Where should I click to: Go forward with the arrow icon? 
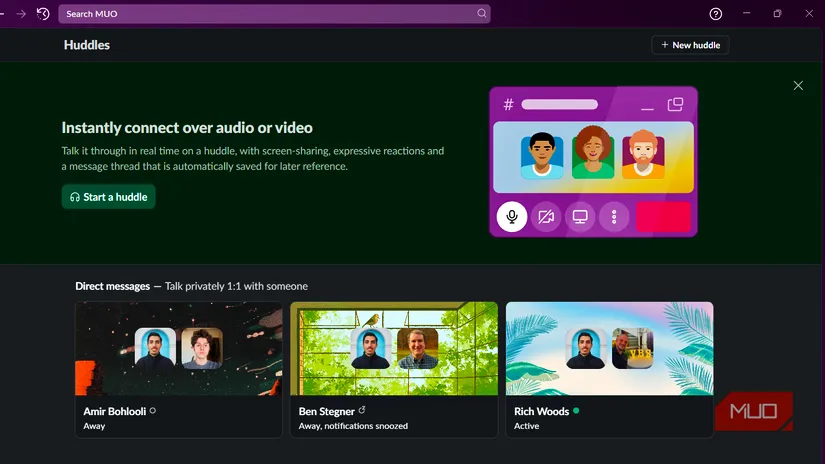coord(21,14)
